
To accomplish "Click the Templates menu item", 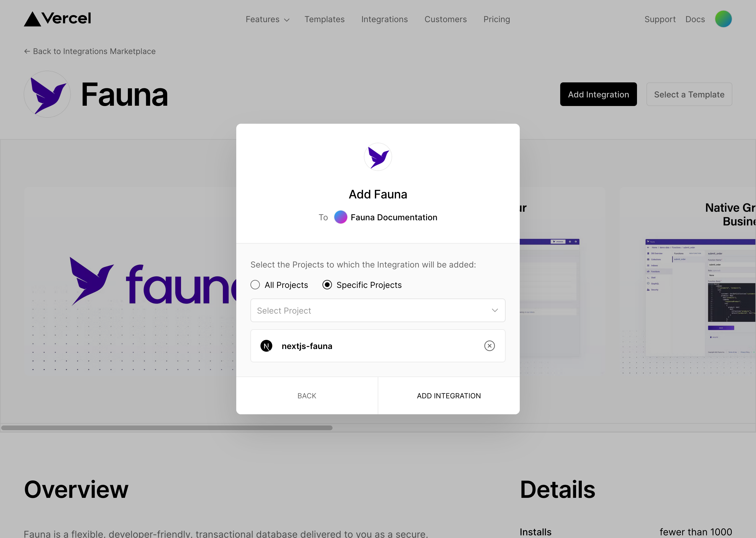I will tap(325, 19).
